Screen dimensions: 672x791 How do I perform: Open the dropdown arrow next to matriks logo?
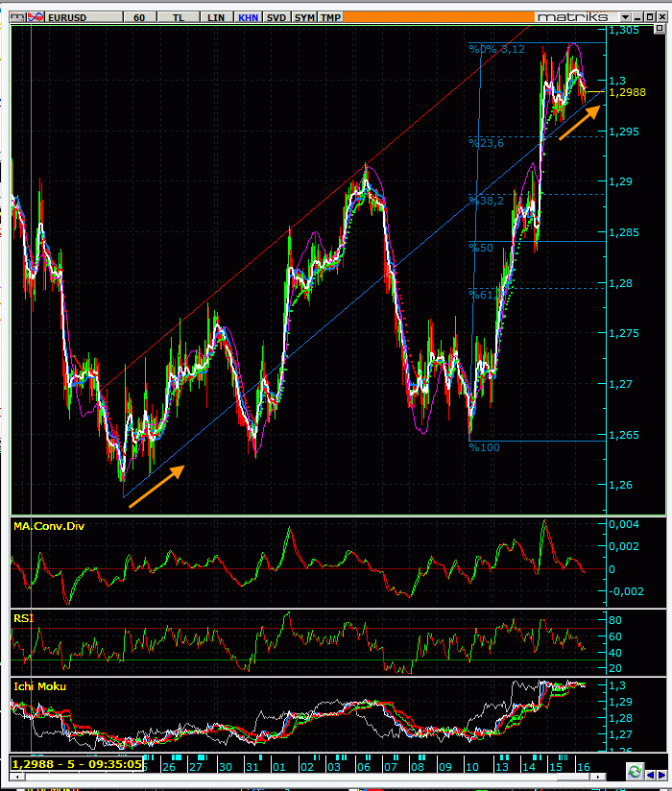(x=627, y=17)
